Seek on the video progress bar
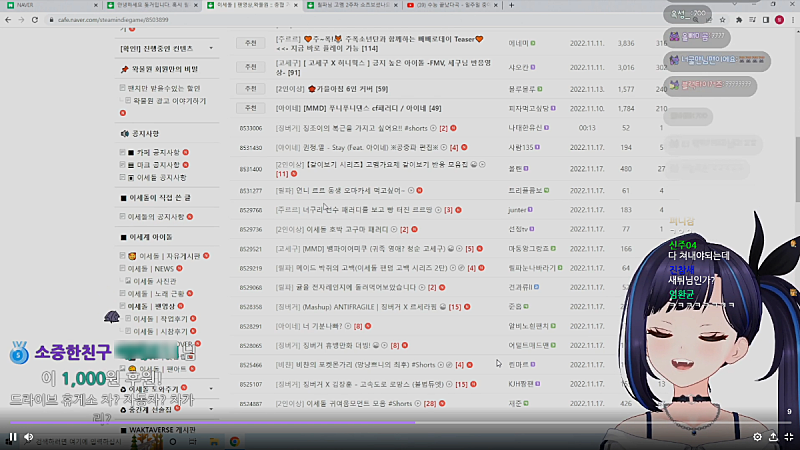800x450 pixels. (x=300, y=423)
